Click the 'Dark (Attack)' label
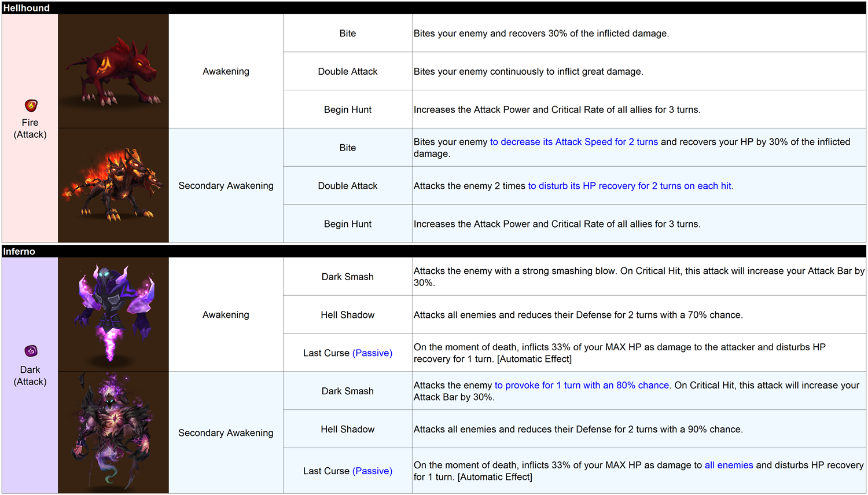Screen dimensions: 868x495 (x=30, y=376)
